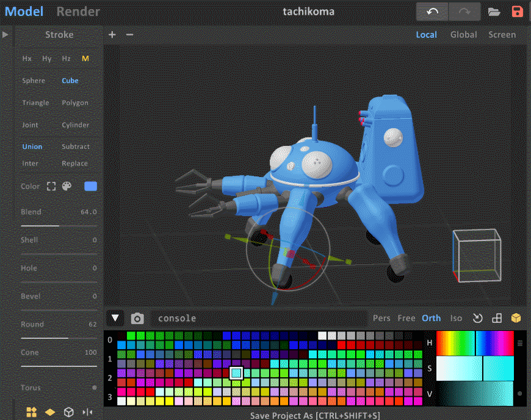Toggle the Torus option dot
The image size is (531, 420).
pos(94,388)
